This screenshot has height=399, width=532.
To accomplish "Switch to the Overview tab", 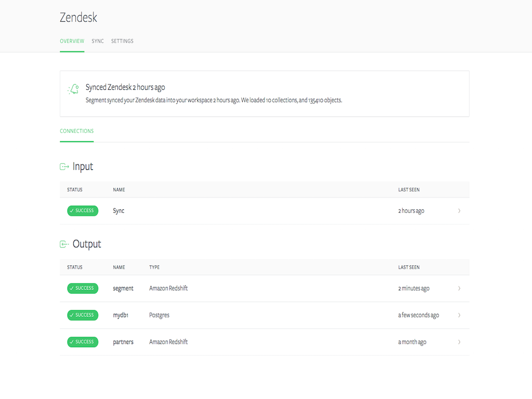I will (72, 41).
